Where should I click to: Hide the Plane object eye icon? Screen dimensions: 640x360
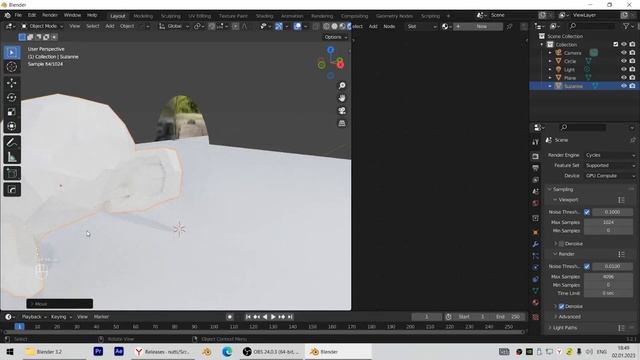coord(624,78)
